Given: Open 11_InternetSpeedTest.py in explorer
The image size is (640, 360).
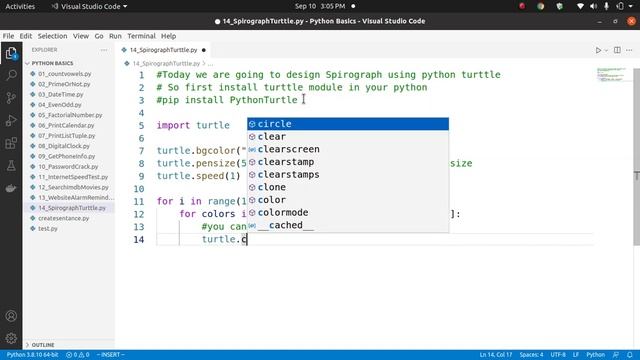Looking at the screenshot, I should (73, 177).
